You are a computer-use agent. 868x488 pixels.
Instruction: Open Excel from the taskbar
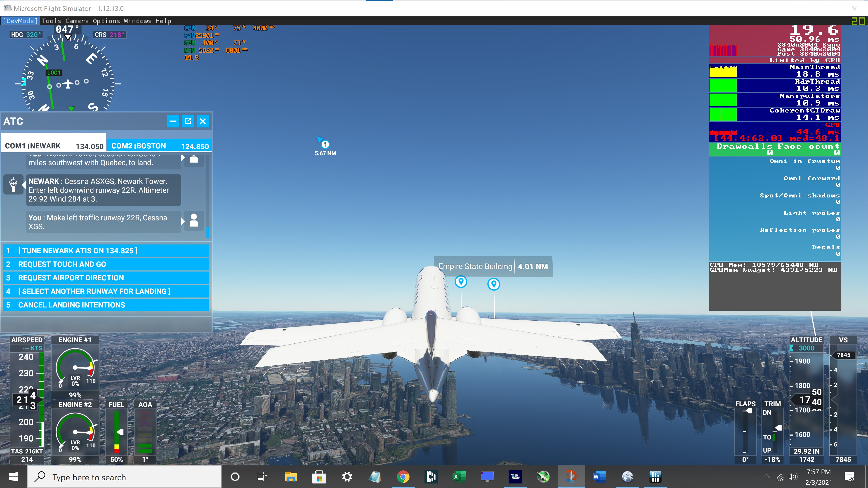pos(459,477)
